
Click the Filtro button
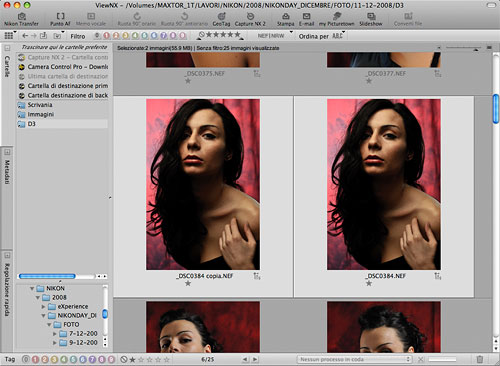tap(78, 36)
